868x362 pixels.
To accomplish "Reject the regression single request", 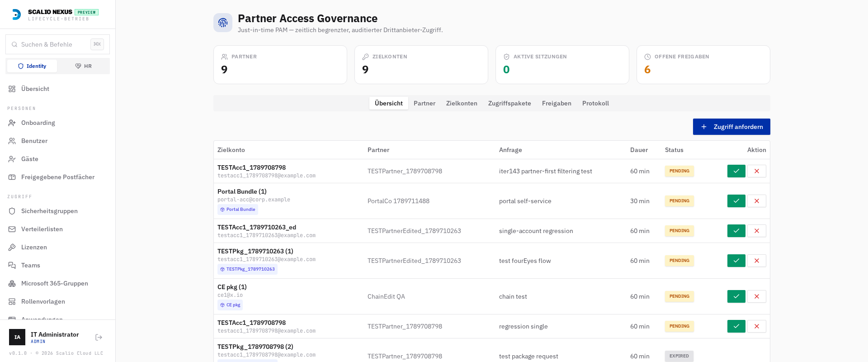I will (x=756, y=326).
